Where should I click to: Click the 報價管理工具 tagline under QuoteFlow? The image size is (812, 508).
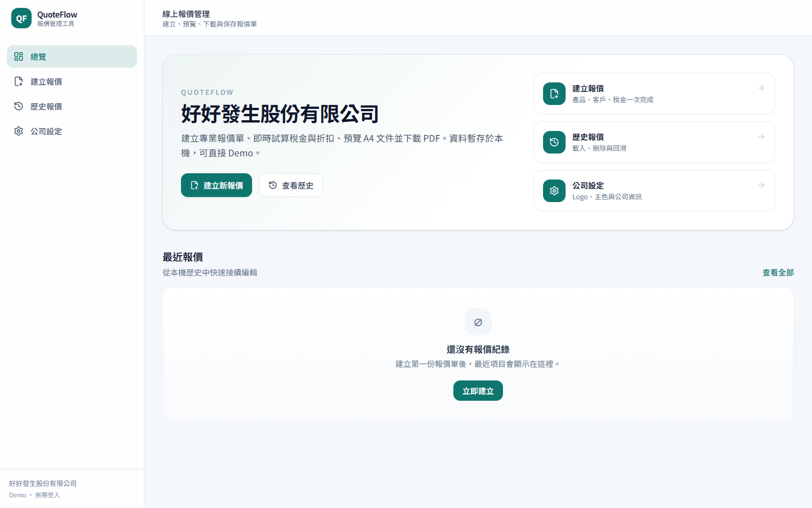click(x=56, y=24)
